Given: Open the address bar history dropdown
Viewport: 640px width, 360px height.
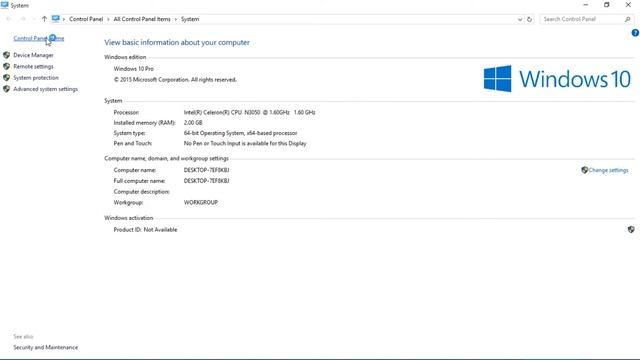Looking at the screenshot, I should coord(520,19).
